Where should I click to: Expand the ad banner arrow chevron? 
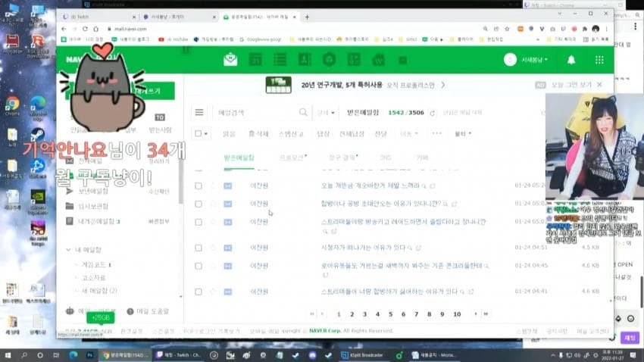[442, 85]
